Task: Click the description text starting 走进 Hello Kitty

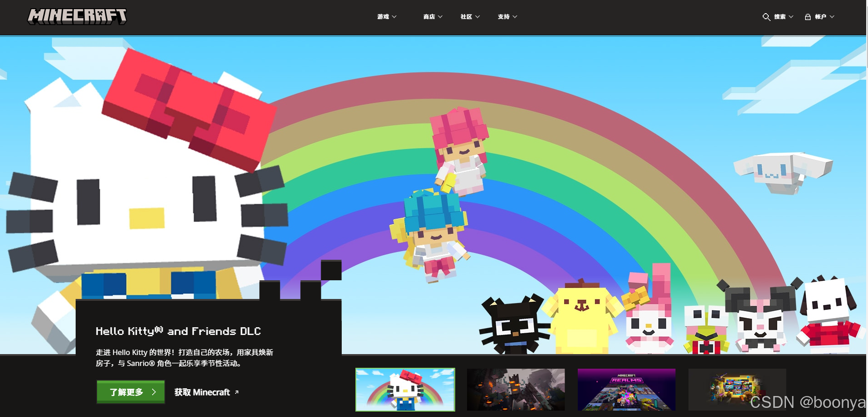Action: (185, 358)
